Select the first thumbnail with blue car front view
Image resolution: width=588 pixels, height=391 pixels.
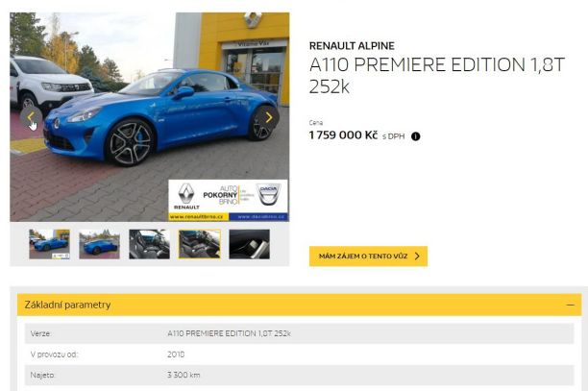tap(50, 244)
